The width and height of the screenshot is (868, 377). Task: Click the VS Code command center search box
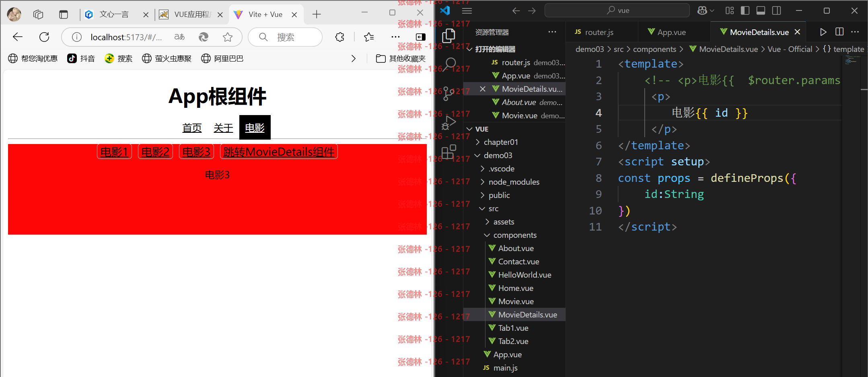(617, 10)
